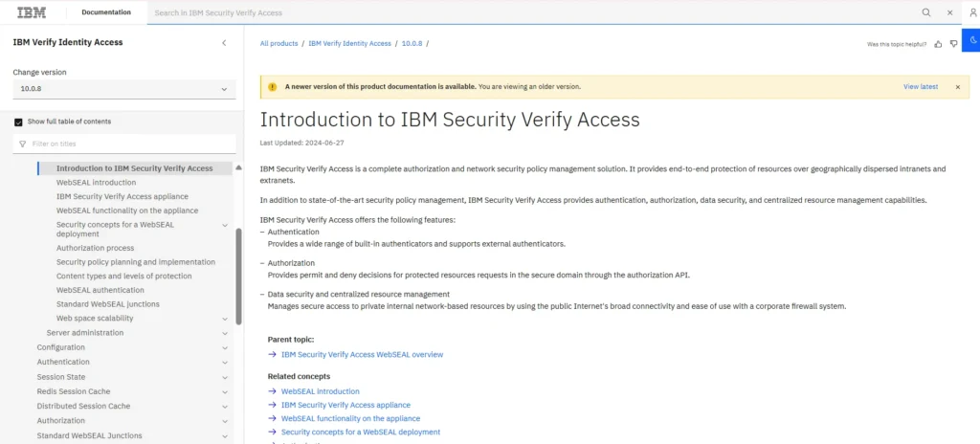Open WebSEAL authentication sidebar item

(100, 290)
